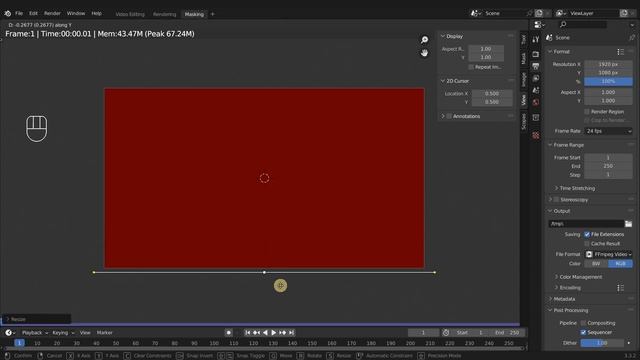Open the Format presets list icon
The width and height of the screenshot is (640, 360).
pos(620,52)
